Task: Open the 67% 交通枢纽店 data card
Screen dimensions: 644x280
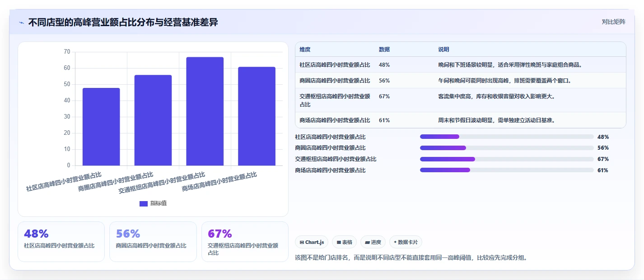Action: pyautogui.click(x=245, y=242)
